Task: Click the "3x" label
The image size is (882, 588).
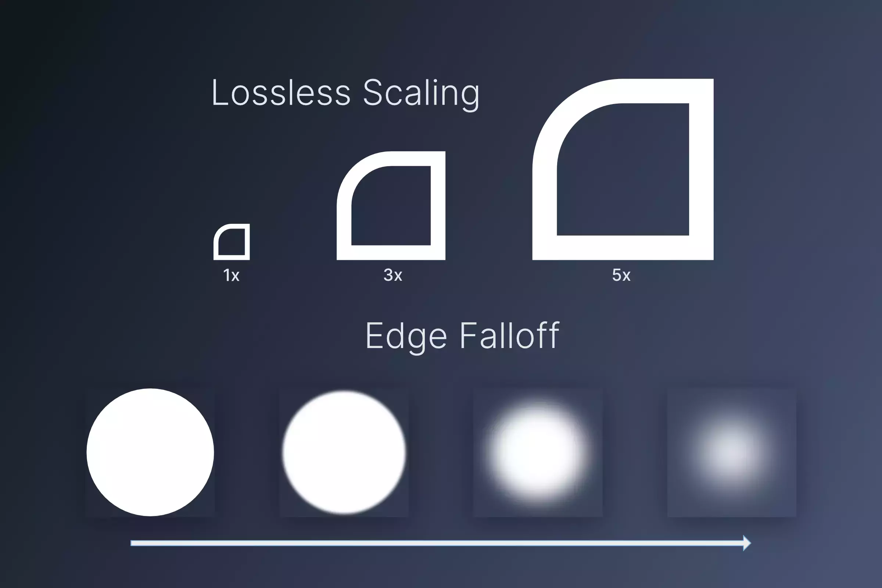Action: click(x=392, y=275)
